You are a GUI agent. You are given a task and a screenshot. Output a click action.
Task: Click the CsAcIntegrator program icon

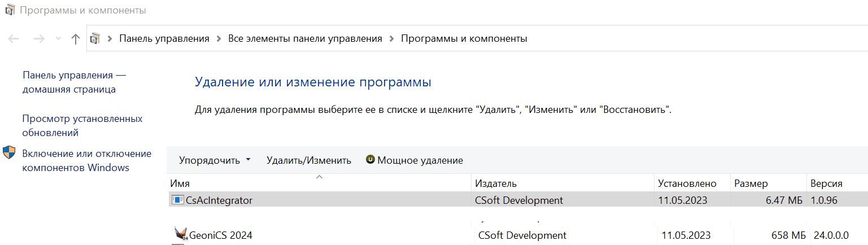pyautogui.click(x=178, y=200)
